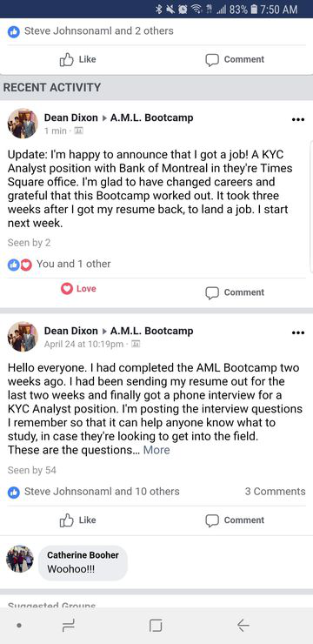Viewport: 313px width, 644px height.
Task: Tap blue like icon beside Steve Johnsonaml and 10 others
Action: 14,492
